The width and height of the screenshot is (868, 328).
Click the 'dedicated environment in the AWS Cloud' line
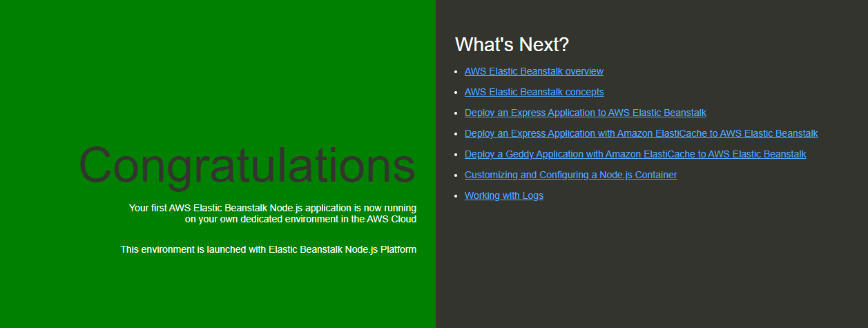pyautogui.click(x=300, y=220)
